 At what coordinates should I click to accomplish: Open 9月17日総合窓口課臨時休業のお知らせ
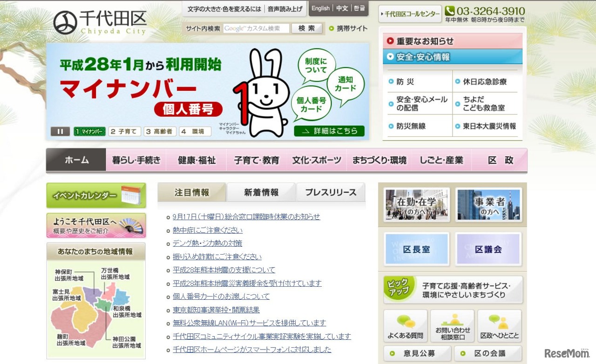246,217
